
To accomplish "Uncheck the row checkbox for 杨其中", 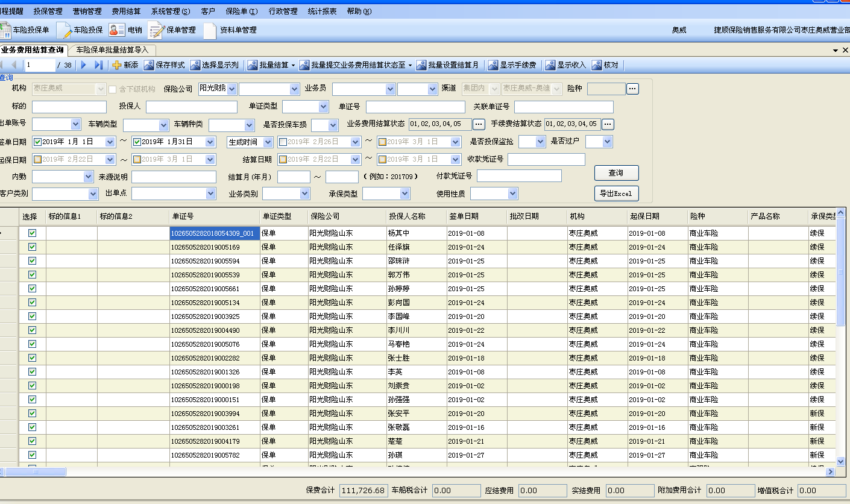I will click(x=33, y=233).
